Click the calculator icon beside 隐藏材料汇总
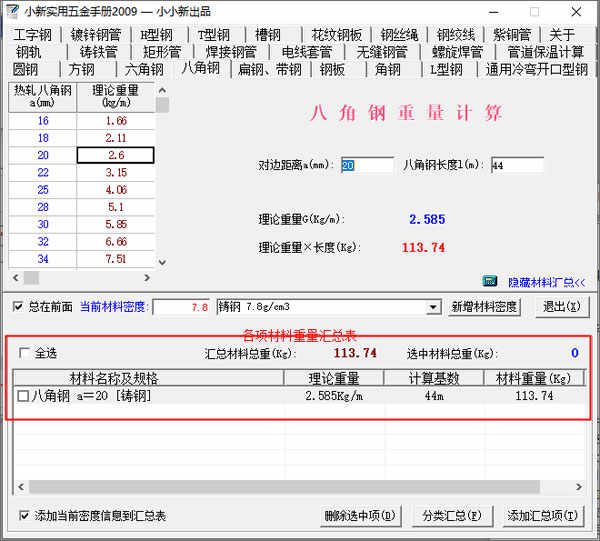This screenshot has height=541, width=600. coord(489,281)
